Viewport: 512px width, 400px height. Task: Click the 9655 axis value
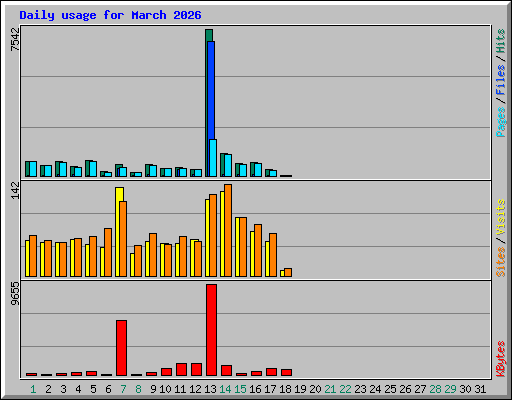(x=15, y=294)
